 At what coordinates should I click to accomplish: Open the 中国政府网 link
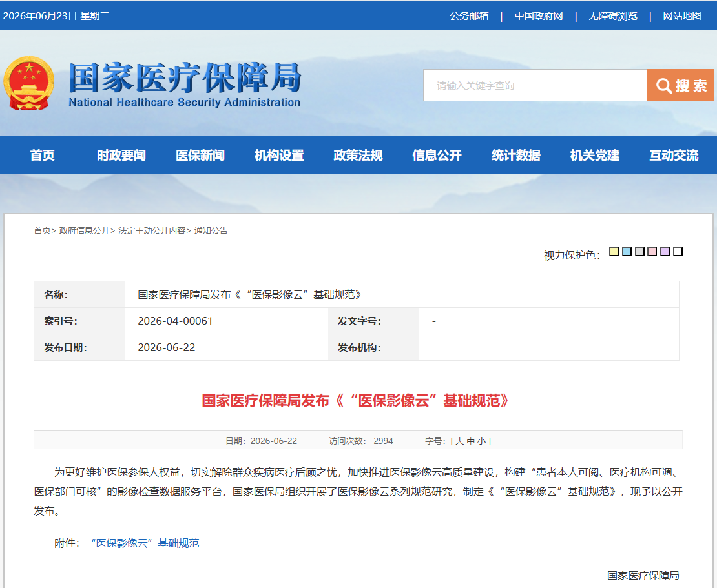[539, 16]
